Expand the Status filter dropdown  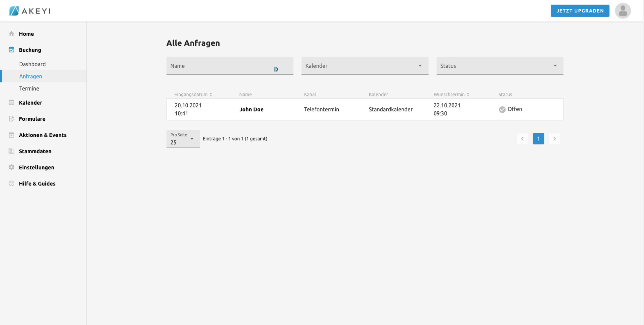500,66
